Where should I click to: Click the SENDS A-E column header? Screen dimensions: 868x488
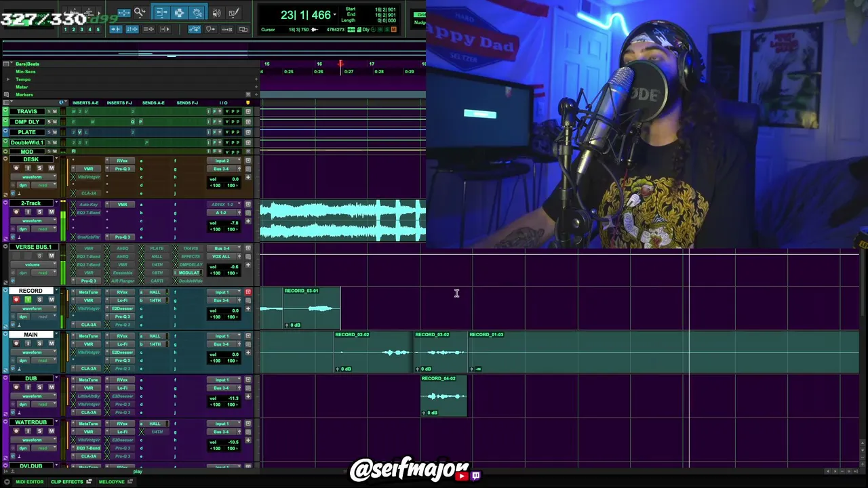click(x=153, y=103)
